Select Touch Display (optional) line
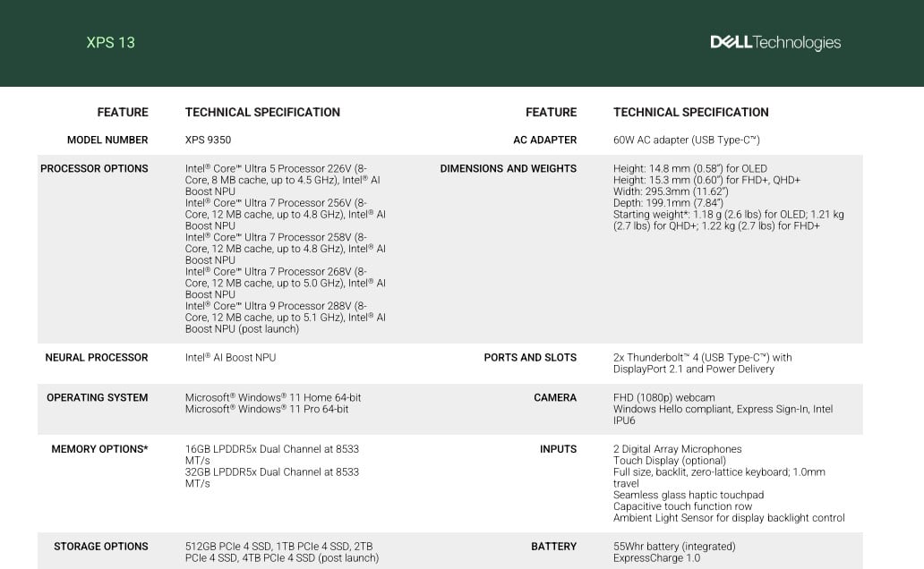Screen dimensions: 924x569 (670, 461)
